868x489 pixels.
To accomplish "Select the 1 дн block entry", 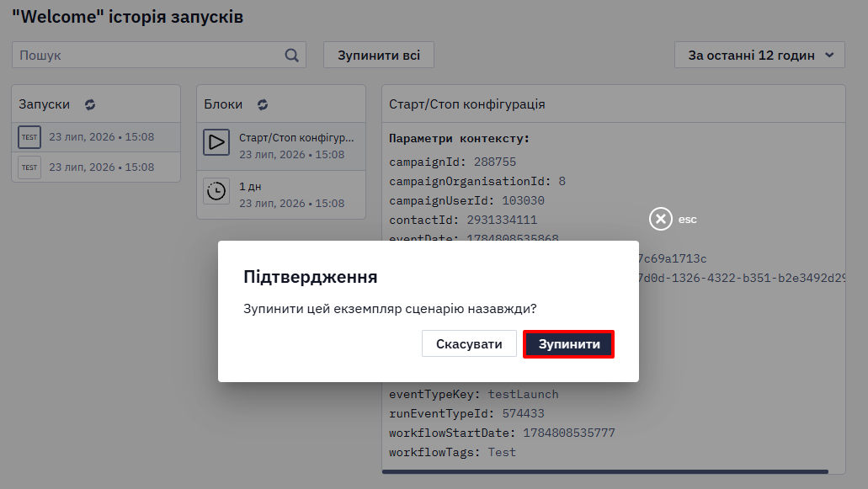I will 281,194.
